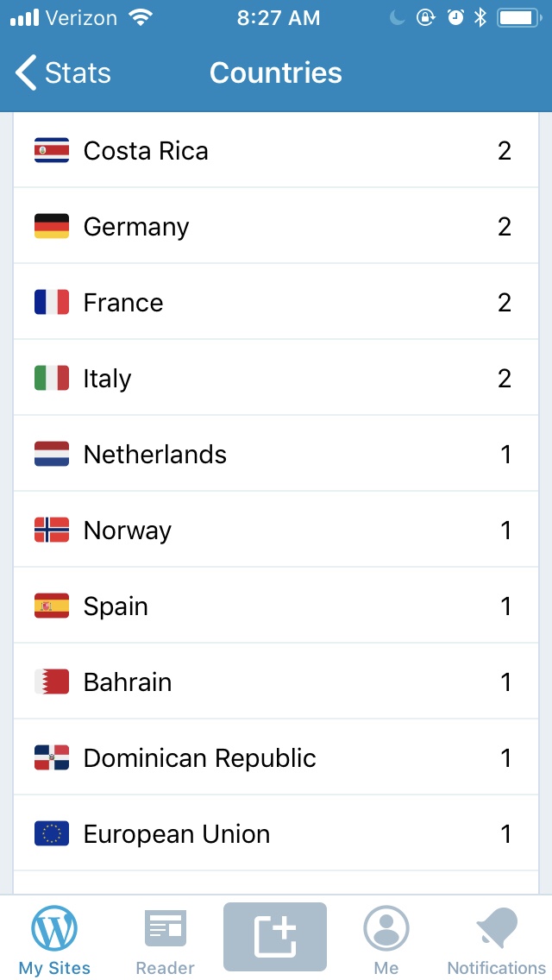552x980 pixels.
Task: Tap the Norway flag icon
Action: (52, 531)
